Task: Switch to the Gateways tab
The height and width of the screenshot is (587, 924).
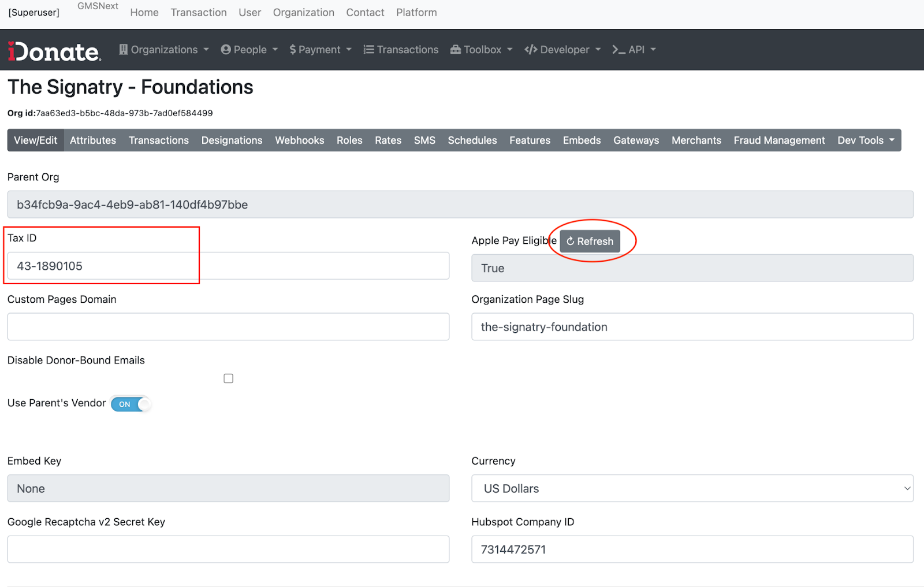Action: click(x=636, y=140)
